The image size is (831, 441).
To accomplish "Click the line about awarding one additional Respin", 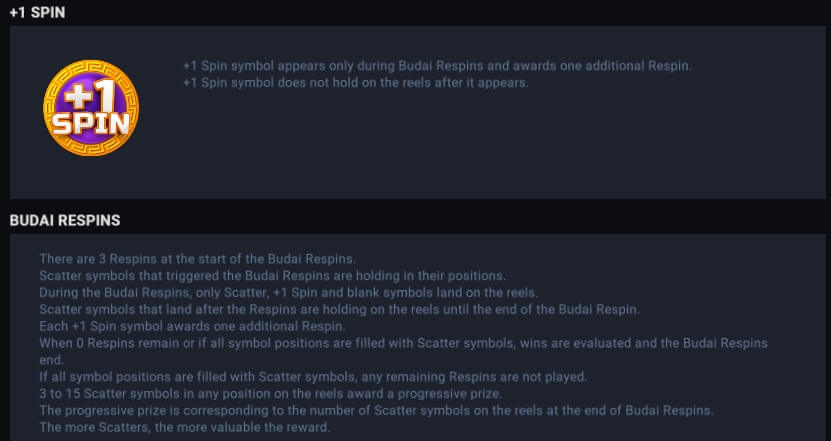I will point(437,66).
